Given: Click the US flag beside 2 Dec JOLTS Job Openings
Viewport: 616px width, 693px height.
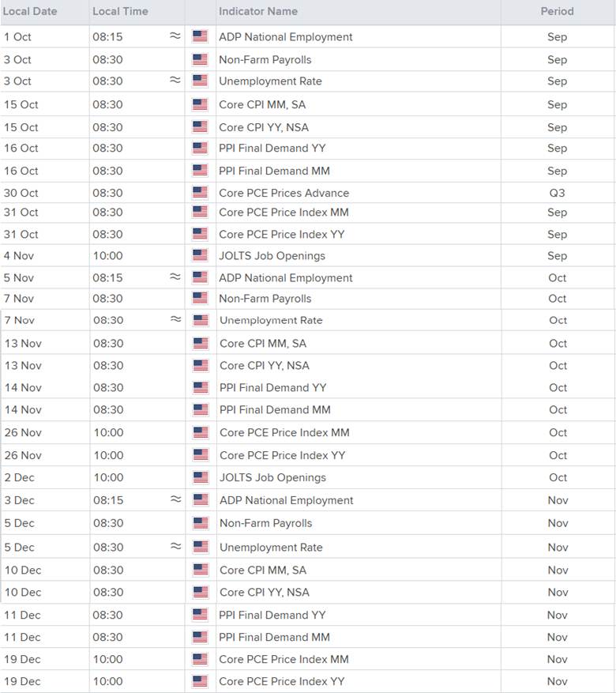Looking at the screenshot, I should click(200, 477).
